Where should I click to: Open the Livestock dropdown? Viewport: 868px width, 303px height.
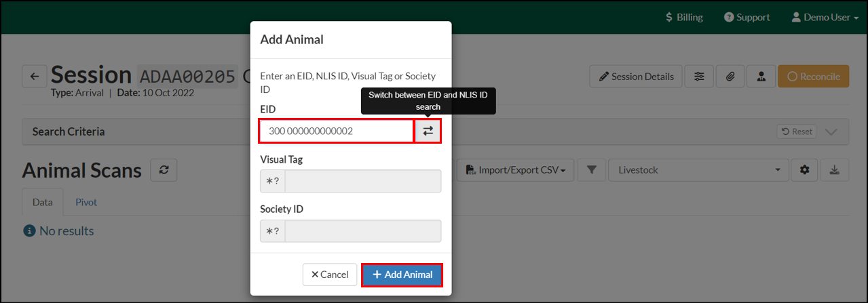tap(699, 170)
